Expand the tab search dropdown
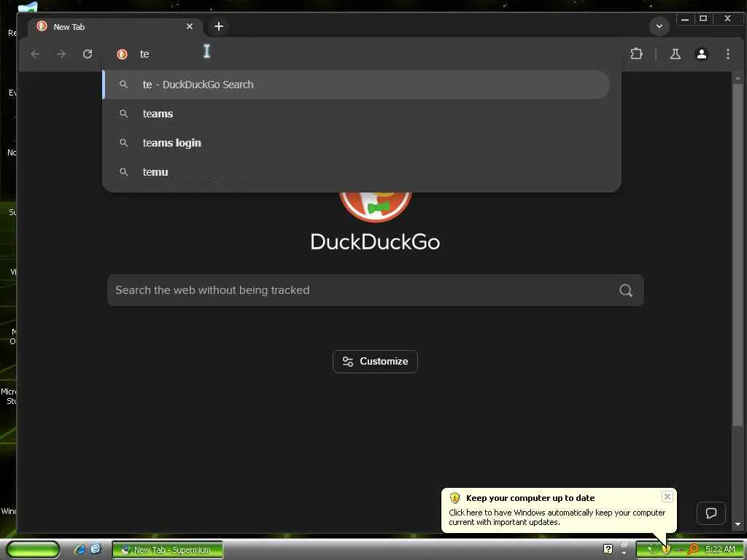 pos(659,26)
